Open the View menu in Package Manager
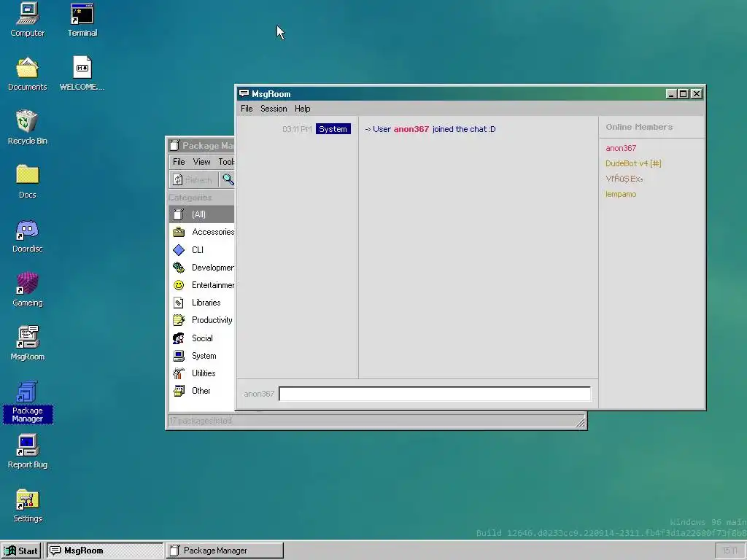747x560 pixels. (x=201, y=162)
